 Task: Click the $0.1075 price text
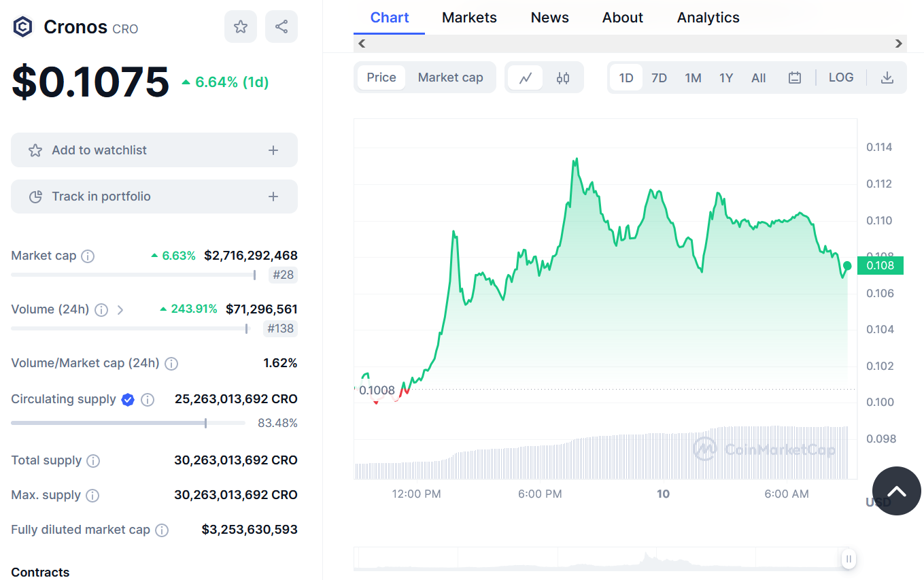(90, 82)
